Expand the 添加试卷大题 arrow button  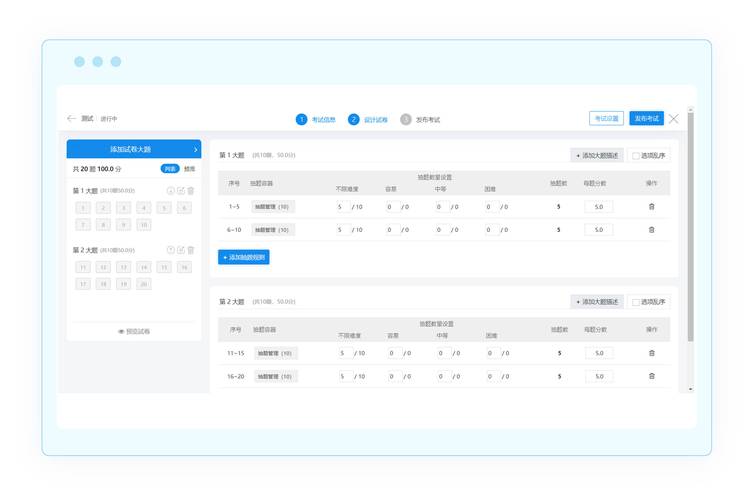click(x=195, y=149)
